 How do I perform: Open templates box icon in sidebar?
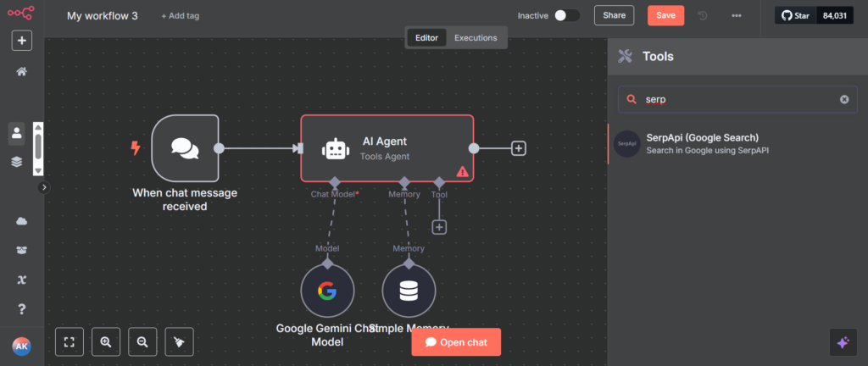pyautogui.click(x=21, y=251)
